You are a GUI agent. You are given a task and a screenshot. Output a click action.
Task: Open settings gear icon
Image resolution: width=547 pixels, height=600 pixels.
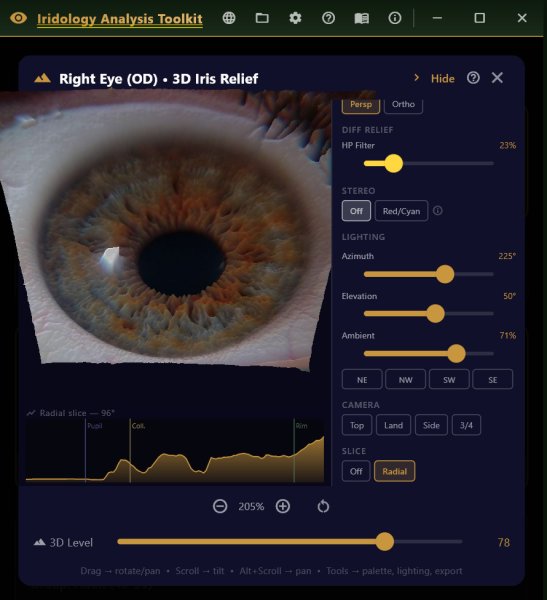295,18
